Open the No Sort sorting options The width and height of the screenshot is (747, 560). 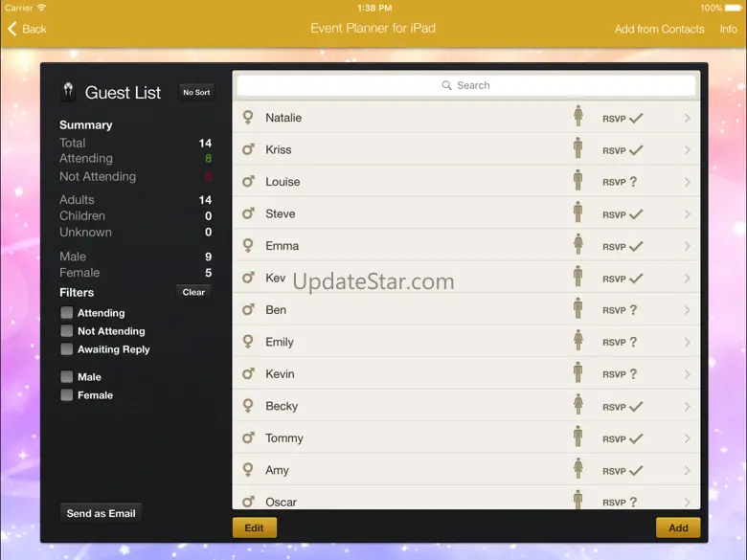(x=196, y=93)
